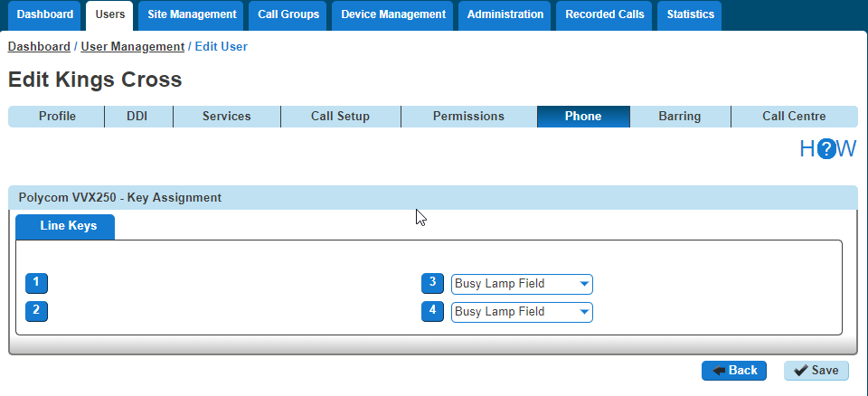The image size is (868, 396).
Task: Switch to the Barring sub-tab
Action: pyautogui.click(x=680, y=117)
